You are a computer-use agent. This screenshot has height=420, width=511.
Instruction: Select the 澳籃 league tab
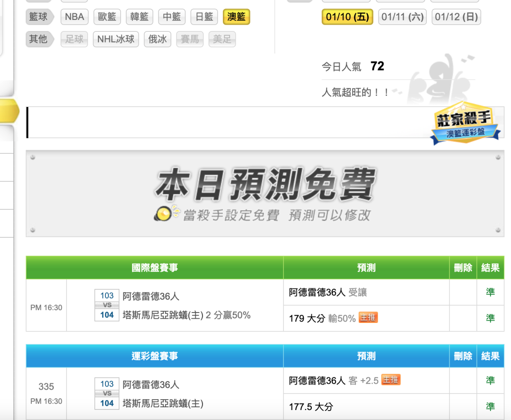point(236,17)
